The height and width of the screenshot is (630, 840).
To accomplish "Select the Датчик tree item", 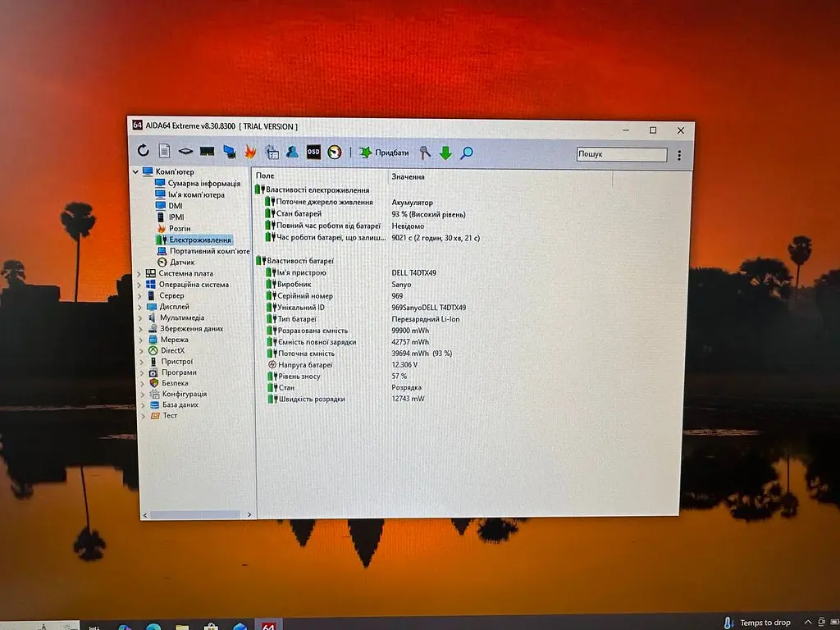I will coord(176,262).
